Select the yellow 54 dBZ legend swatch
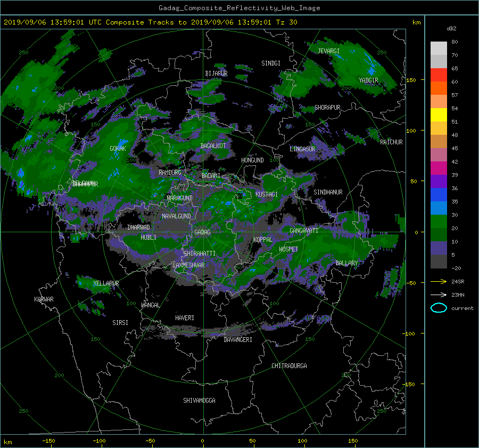 [439, 115]
